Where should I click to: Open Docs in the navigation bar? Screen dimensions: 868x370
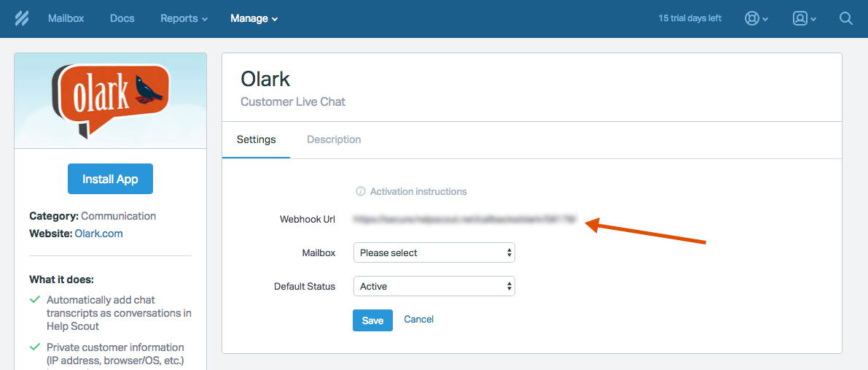pos(122,18)
